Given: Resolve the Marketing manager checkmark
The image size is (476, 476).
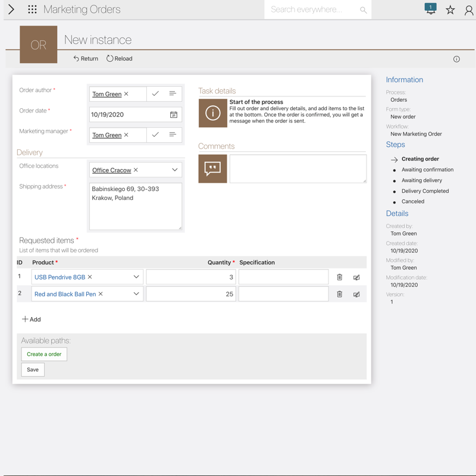Looking at the screenshot, I should point(155,135).
